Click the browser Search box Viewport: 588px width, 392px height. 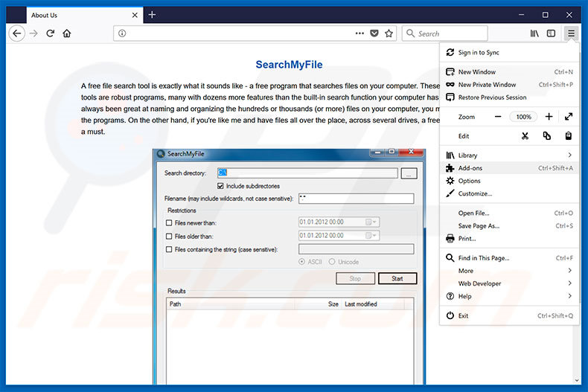(445, 33)
